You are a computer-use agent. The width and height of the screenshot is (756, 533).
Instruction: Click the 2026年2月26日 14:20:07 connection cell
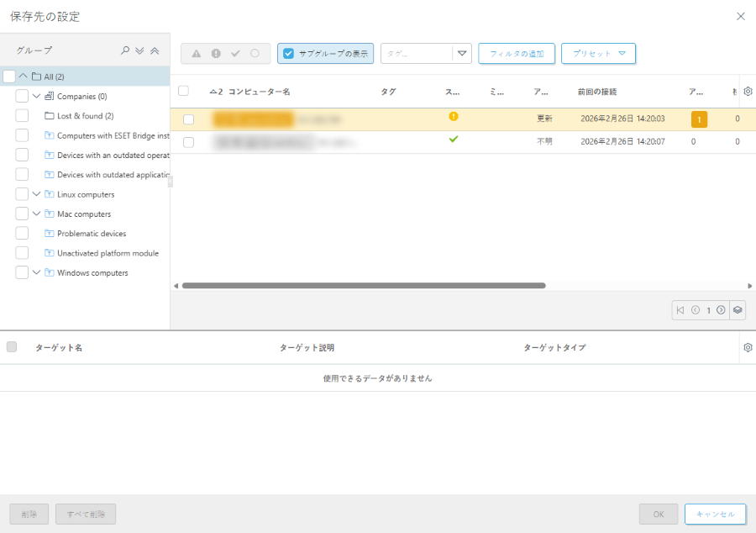(x=622, y=142)
